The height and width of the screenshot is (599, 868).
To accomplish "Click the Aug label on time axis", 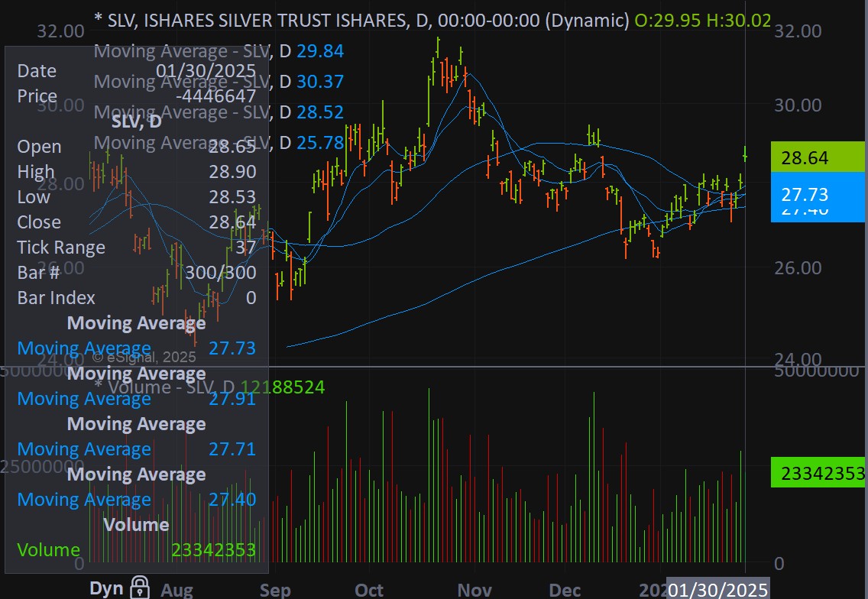I will pyautogui.click(x=177, y=590).
